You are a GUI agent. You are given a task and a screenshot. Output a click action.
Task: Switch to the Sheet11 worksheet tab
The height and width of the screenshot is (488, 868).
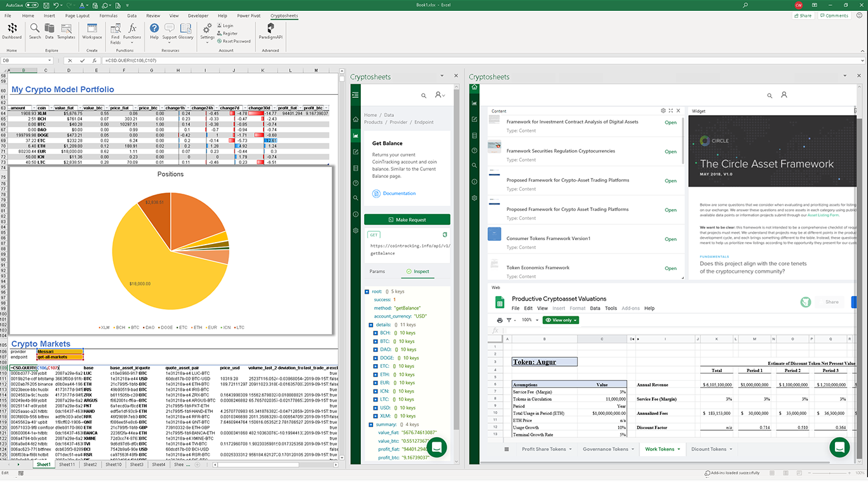coord(67,464)
